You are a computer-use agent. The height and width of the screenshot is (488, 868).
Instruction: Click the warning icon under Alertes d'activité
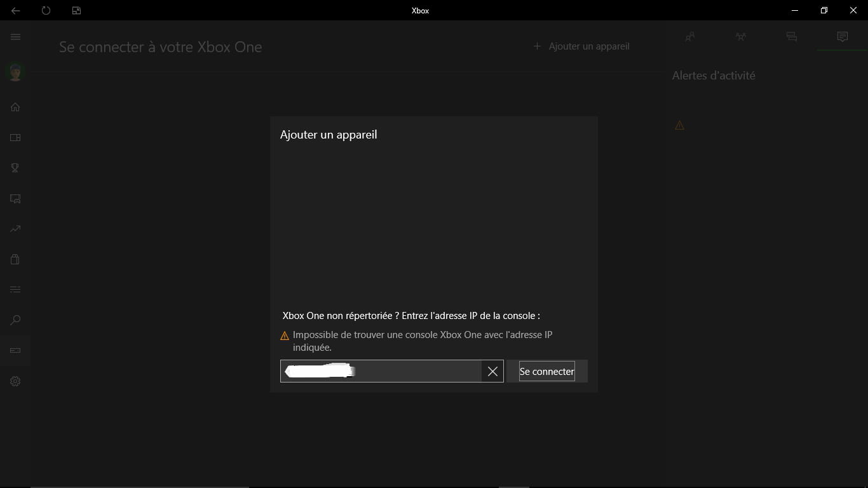[679, 126]
